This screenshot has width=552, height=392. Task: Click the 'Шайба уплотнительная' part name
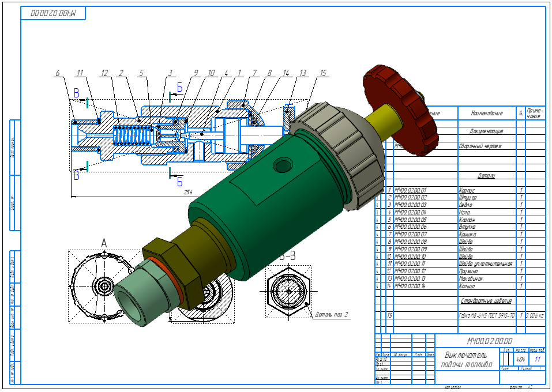point(486,263)
